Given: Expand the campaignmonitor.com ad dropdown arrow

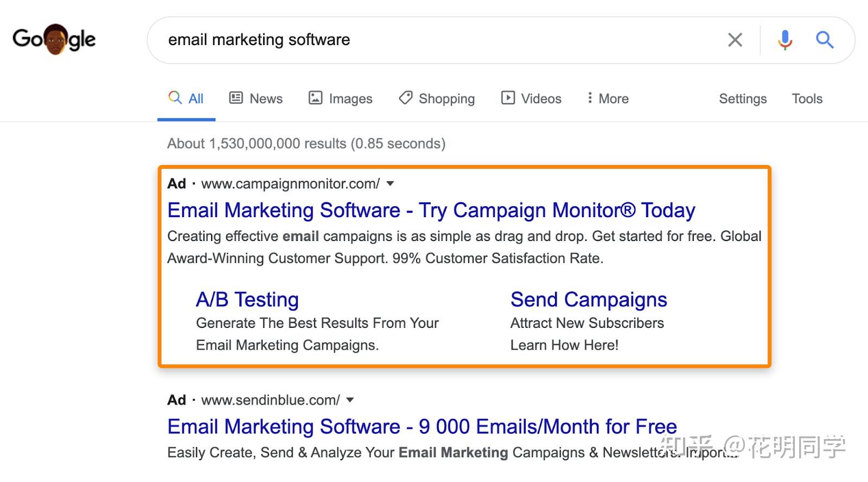Looking at the screenshot, I should pos(390,183).
